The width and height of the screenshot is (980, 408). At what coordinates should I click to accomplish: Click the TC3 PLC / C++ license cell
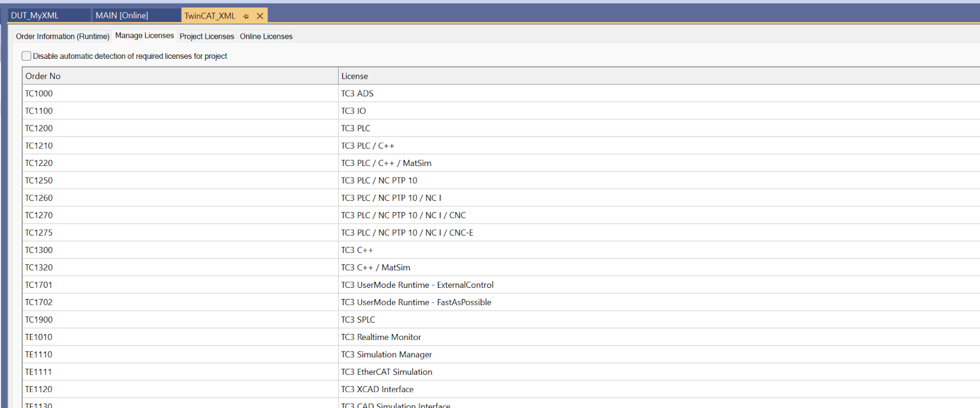click(x=659, y=146)
